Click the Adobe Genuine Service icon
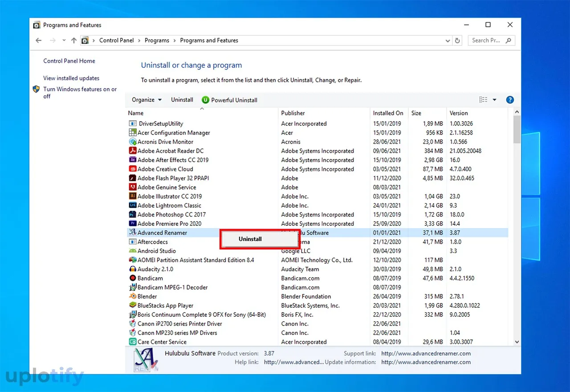Image resolution: width=570 pixels, height=392 pixels. point(132,187)
